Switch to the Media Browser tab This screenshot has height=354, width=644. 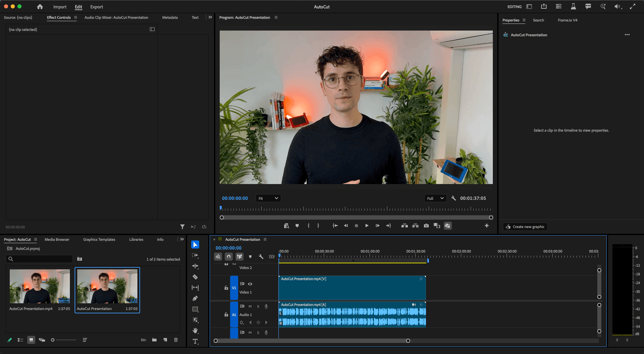pos(57,239)
